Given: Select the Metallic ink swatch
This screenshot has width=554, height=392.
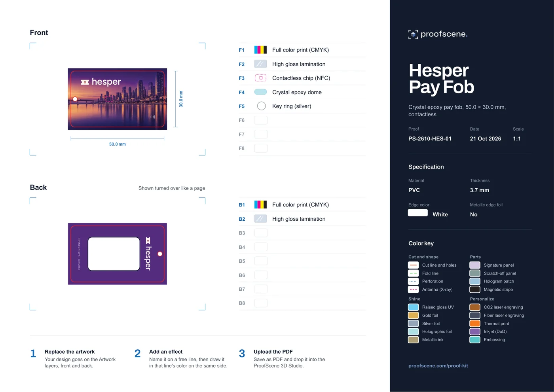Looking at the screenshot, I should coord(413,340).
